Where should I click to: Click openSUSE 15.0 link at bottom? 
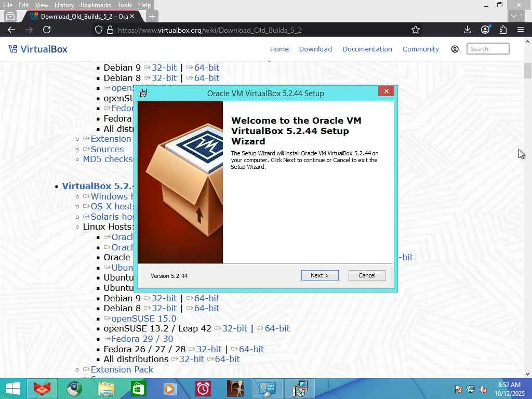coord(144,318)
